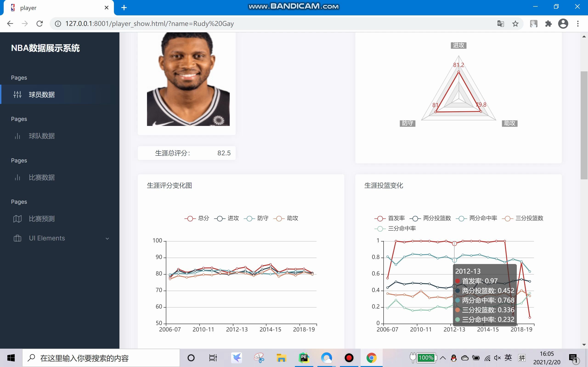The width and height of the screenshot is (588, 367).
Task: Click the browser back button
Action: [x=10, y=24]
